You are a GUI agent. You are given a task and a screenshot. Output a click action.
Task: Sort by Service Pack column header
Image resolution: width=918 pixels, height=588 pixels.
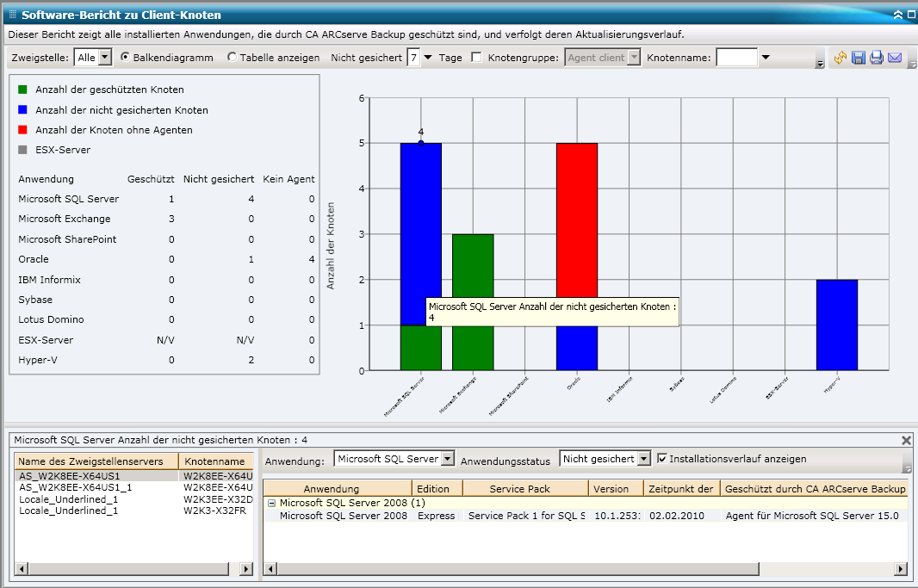coord(519,489)
